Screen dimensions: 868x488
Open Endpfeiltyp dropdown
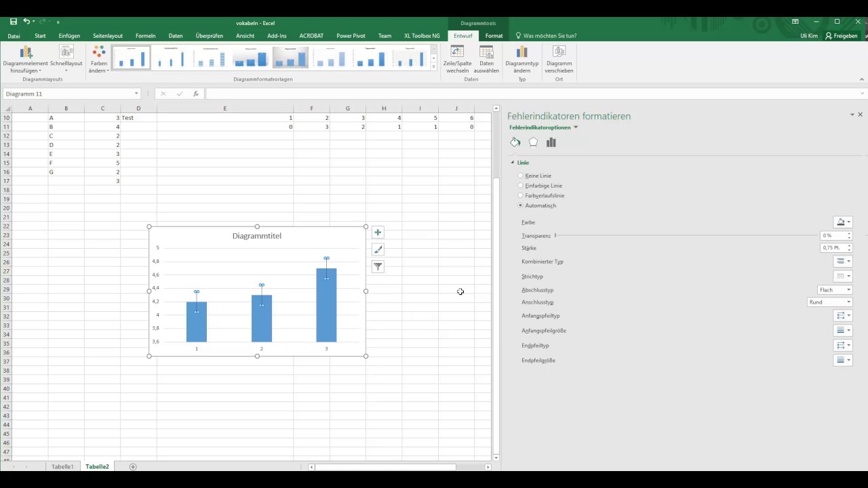(x=842, y=345)
